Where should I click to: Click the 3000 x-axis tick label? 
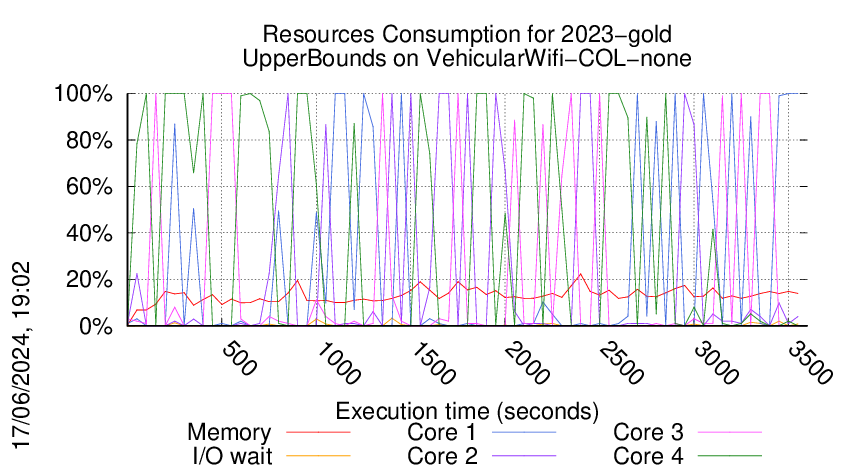[x=716, y=363]
